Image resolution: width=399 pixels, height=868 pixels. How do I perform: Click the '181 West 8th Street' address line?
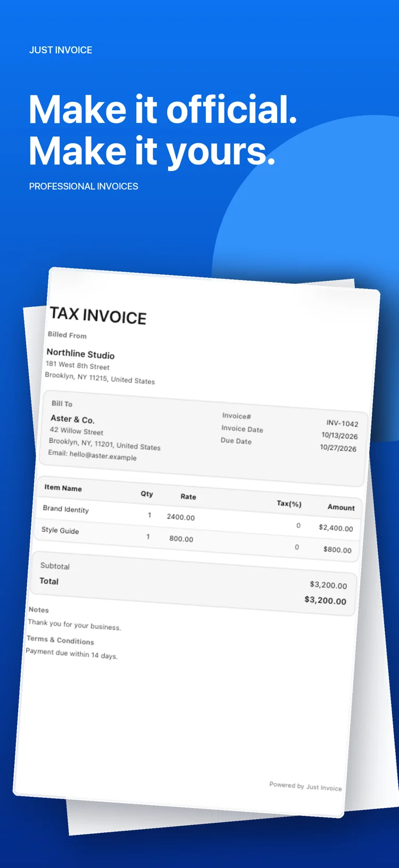coord(78,365)
